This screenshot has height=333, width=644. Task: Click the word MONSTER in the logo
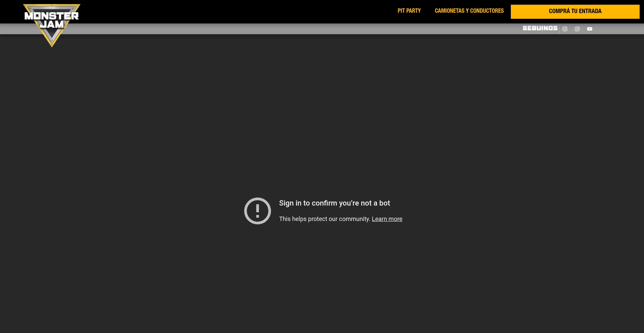point(51,16)
